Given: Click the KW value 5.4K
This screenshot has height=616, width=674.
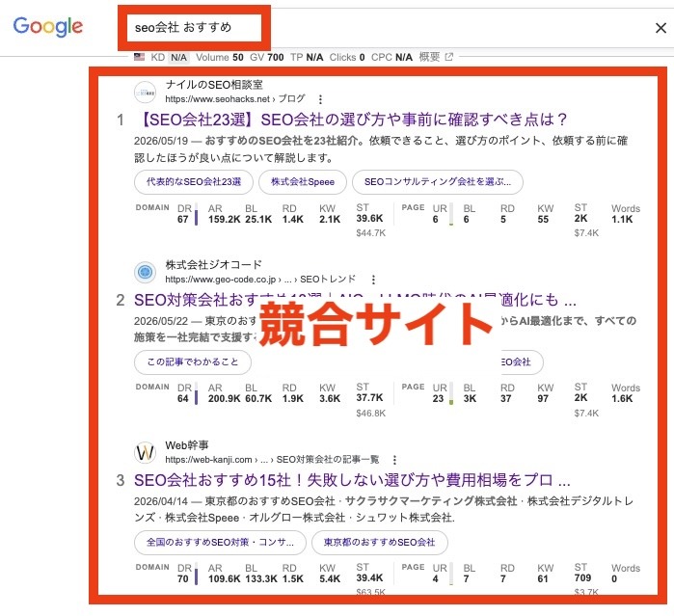Looking at the screenshot, I should point(330,578).
